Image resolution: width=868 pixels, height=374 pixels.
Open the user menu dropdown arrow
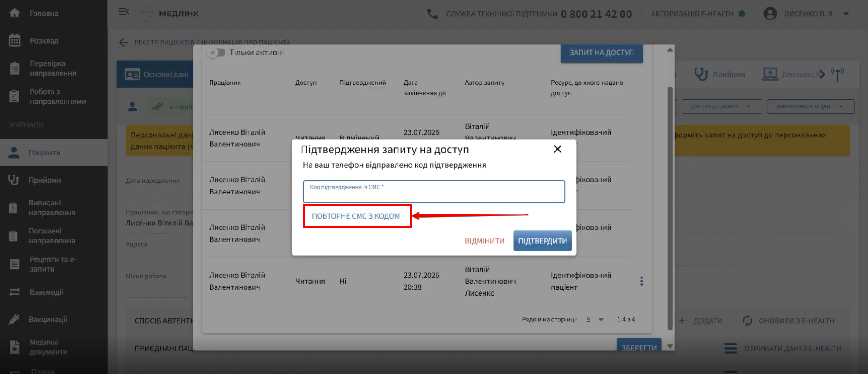tap(846, 14)
